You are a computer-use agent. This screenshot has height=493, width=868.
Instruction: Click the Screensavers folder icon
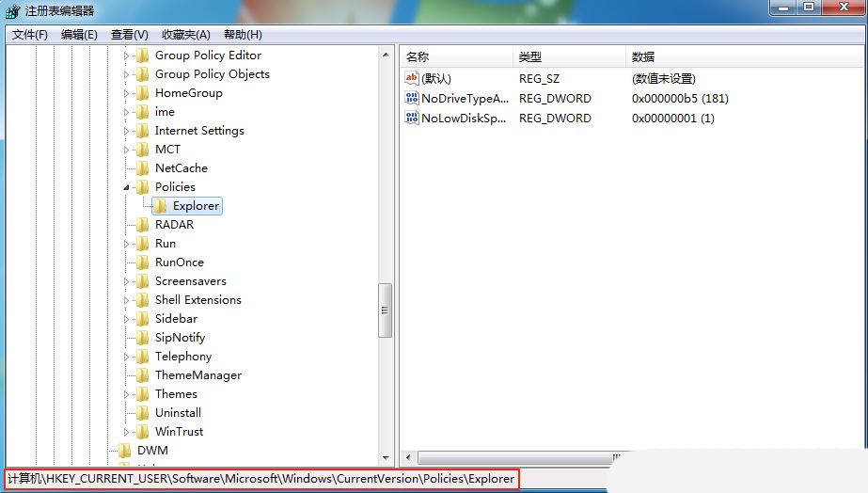pos(142,281)
